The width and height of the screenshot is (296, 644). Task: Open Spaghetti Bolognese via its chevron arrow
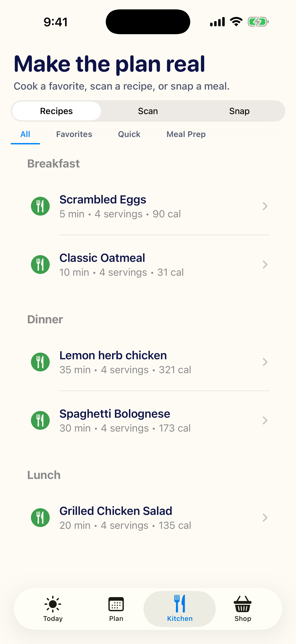(265, 421)
